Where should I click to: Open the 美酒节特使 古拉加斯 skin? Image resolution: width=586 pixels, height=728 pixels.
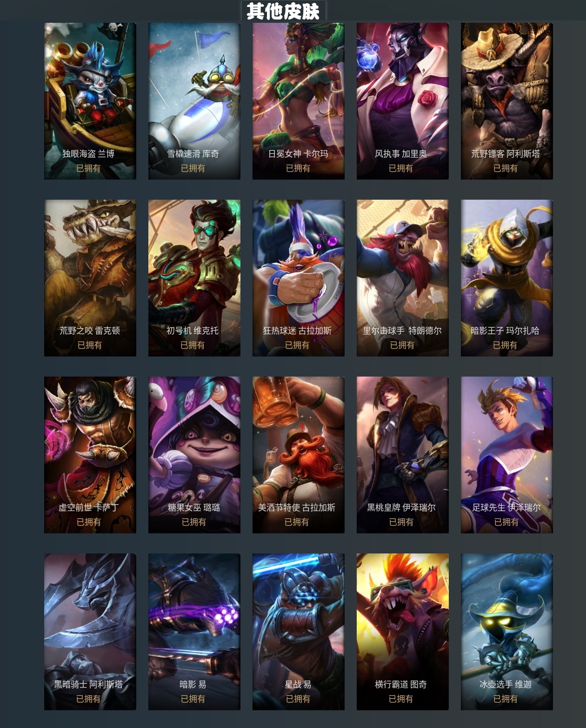[299, 455]
